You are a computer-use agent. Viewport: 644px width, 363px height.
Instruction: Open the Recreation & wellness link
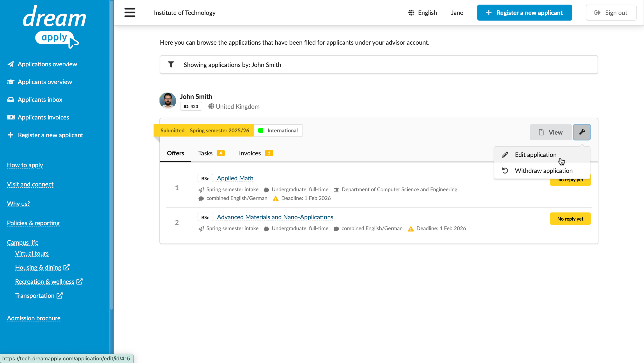click(x=45, y=282)
